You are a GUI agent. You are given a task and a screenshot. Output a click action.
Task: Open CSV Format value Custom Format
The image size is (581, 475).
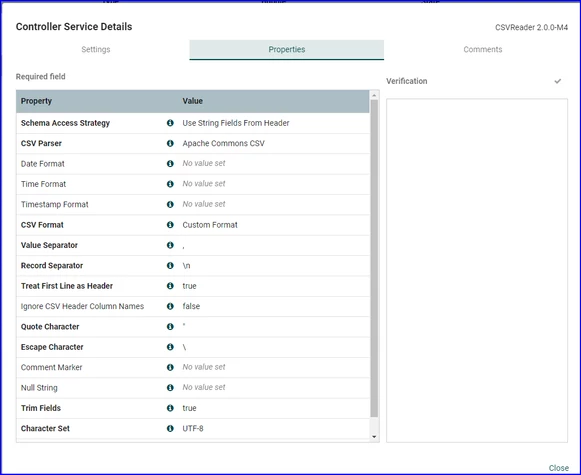275,225
